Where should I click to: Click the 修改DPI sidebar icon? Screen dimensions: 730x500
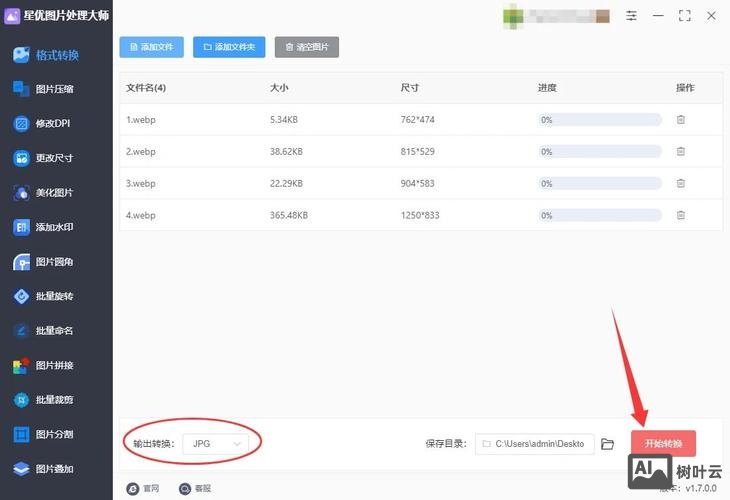[x=21, y=123]
